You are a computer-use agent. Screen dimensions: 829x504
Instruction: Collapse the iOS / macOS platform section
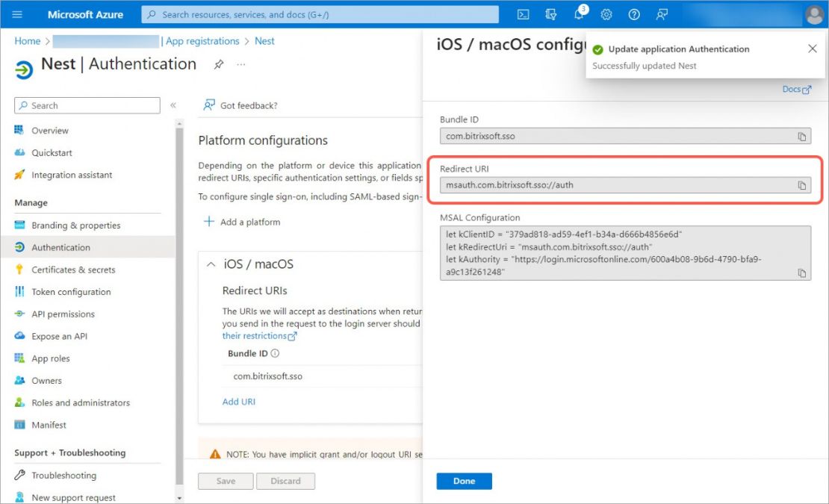pos(211,264)
